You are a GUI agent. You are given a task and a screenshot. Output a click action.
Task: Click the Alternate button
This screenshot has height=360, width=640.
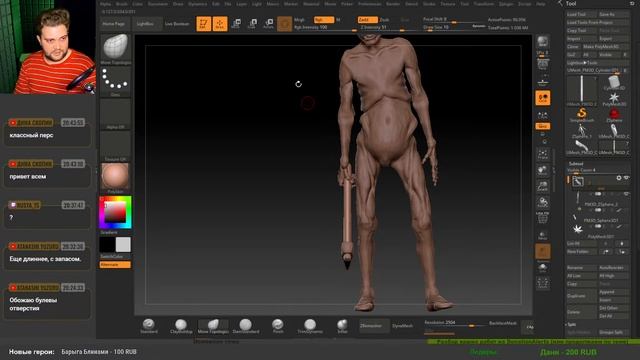(x=116, y=265)
